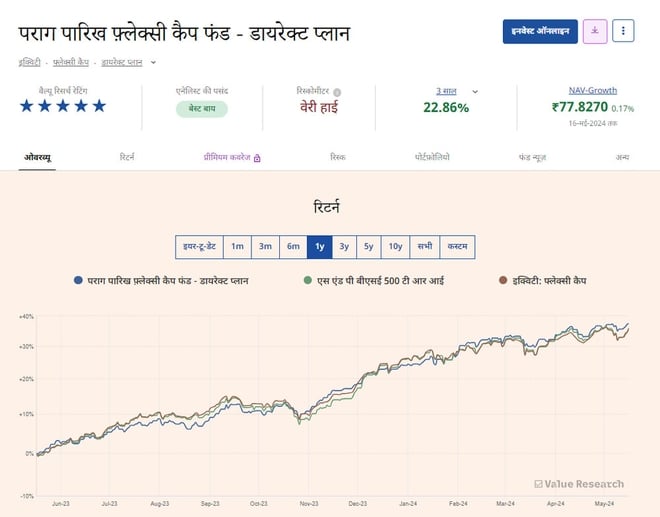Toggle the green एस एंड पी बीएसई 500 legend series
Screen dimensions: 660x517
pyautogui.click(x=308, y=281)
